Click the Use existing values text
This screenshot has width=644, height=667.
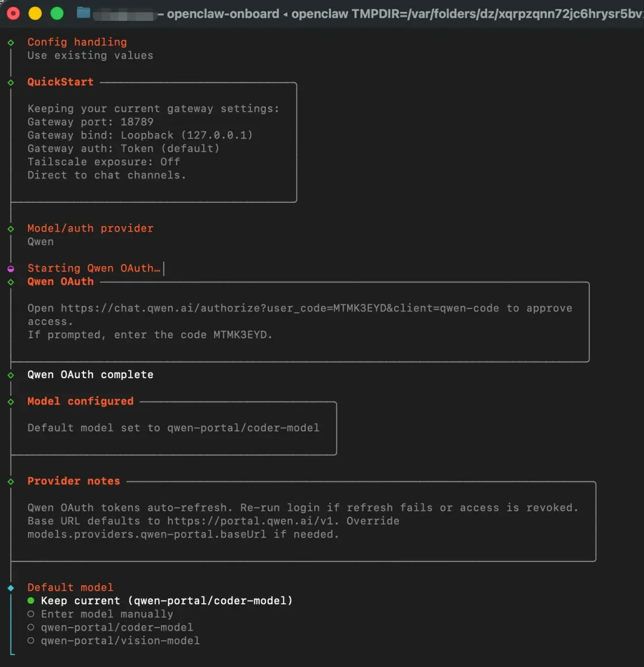click(x=90, y=55)
